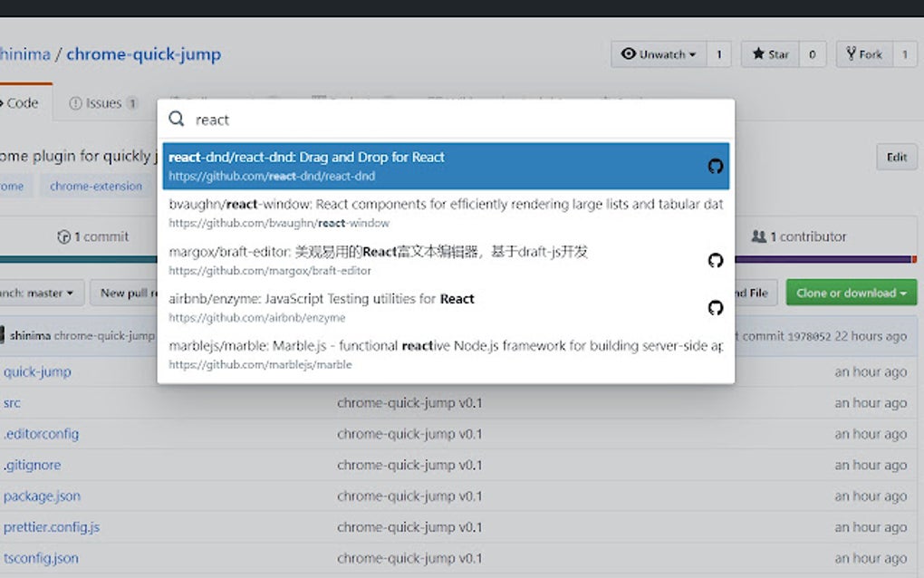Select the Code tab
The height and width of the screenshot is (578, 924).
tap(18, 102)
